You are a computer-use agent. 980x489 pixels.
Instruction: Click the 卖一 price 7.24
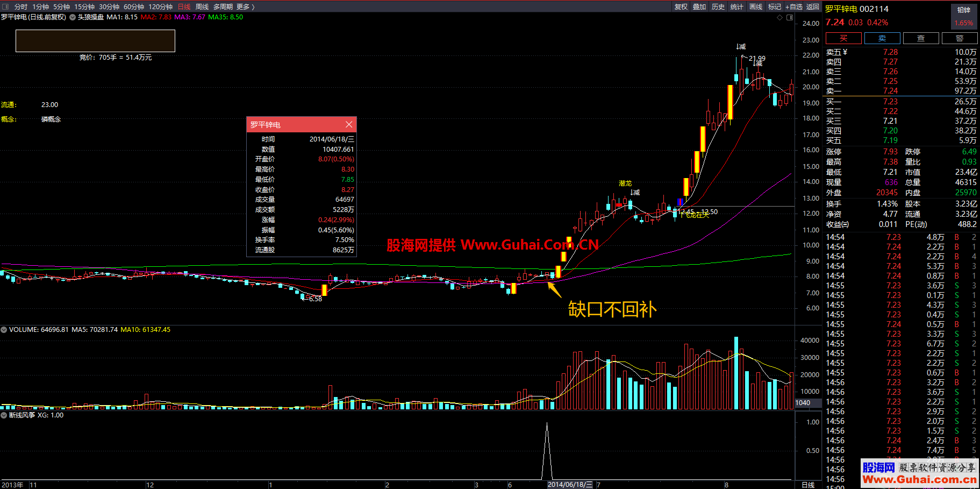890,91
